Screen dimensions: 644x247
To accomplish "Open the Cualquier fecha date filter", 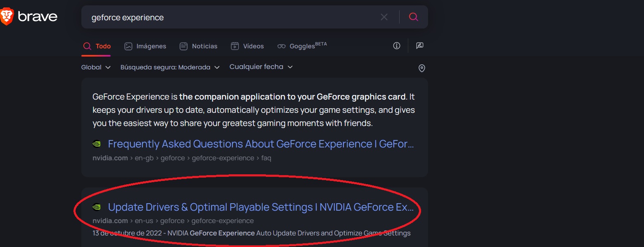I will point(261,67).
